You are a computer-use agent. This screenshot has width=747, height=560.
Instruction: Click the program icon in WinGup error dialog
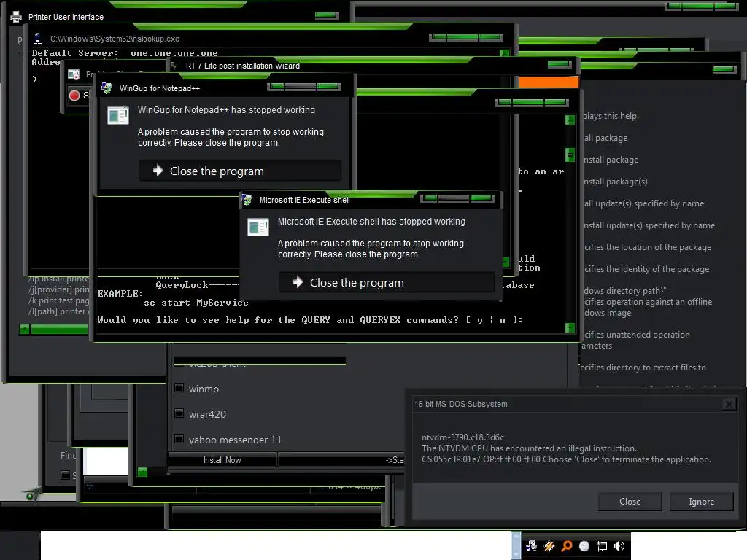tap(118, 116)
